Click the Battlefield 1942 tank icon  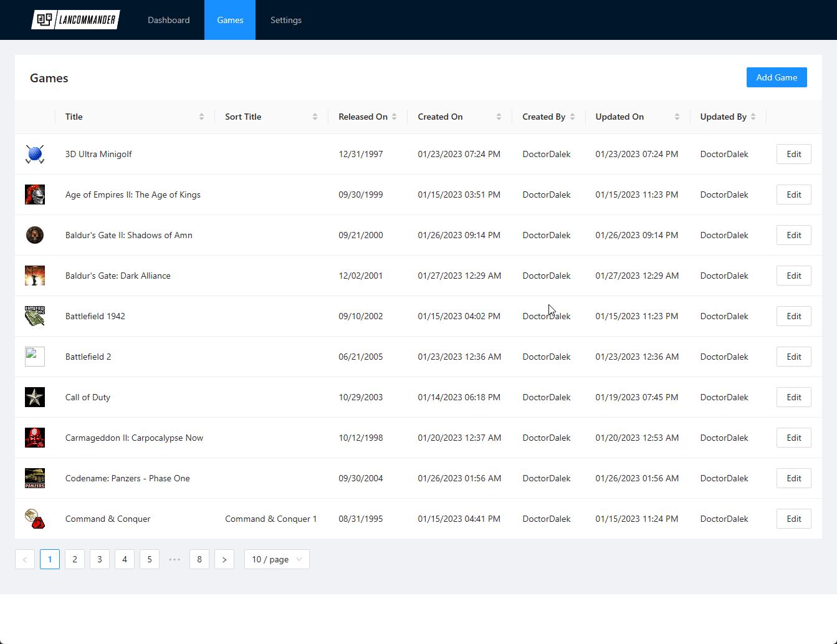click(35, 316)
